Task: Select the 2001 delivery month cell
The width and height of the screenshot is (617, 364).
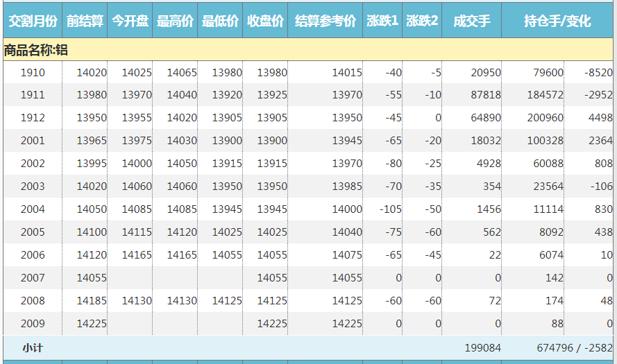Action: tap(33, 141)
